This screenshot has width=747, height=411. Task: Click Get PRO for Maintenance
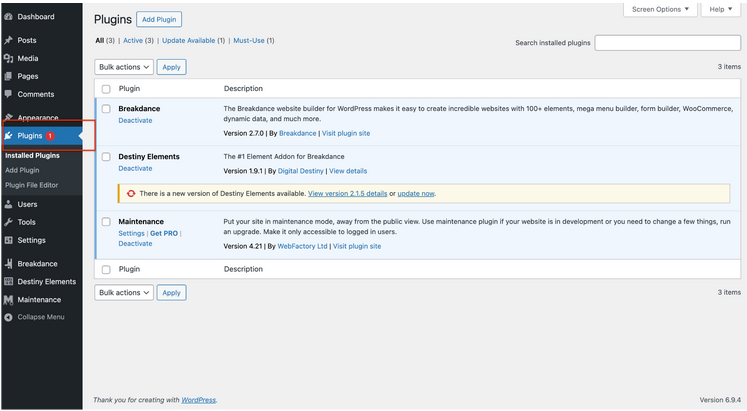[164, 233]
